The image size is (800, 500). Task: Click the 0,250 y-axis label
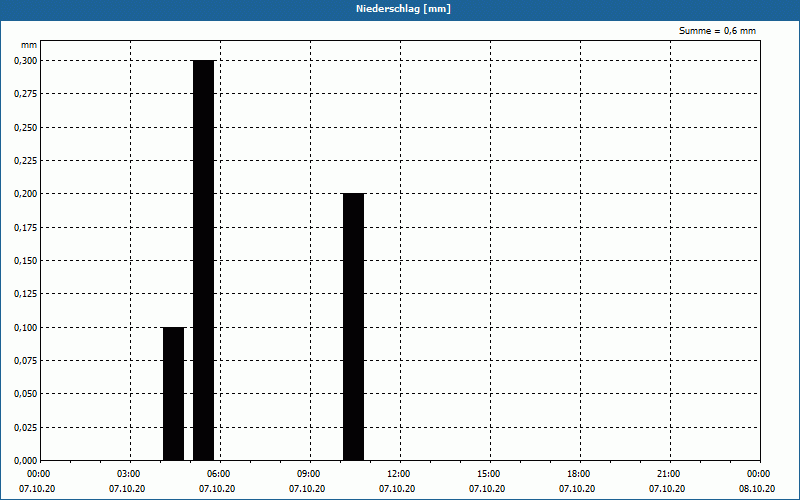25,128
